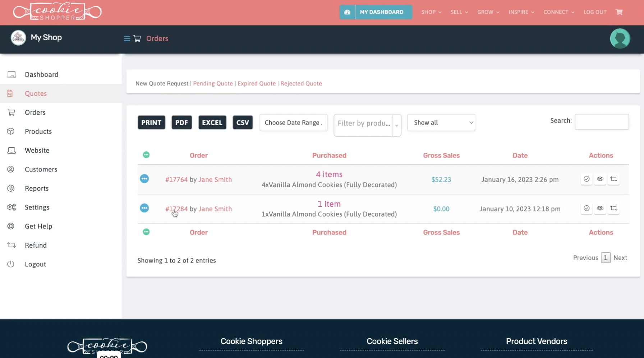The height and width of the screenshot is (358, 644).
Task: View order #17764 details via eye icon
Action: 600,179
